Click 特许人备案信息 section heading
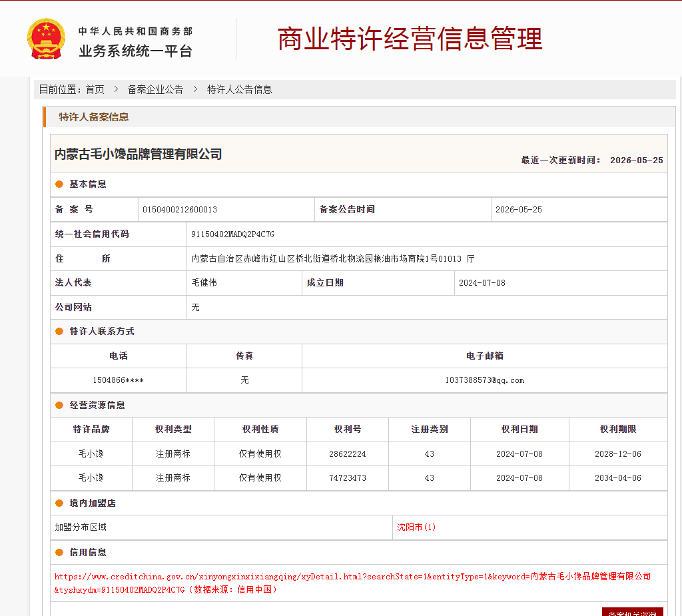The image size is (682, 616). point(94,117)
